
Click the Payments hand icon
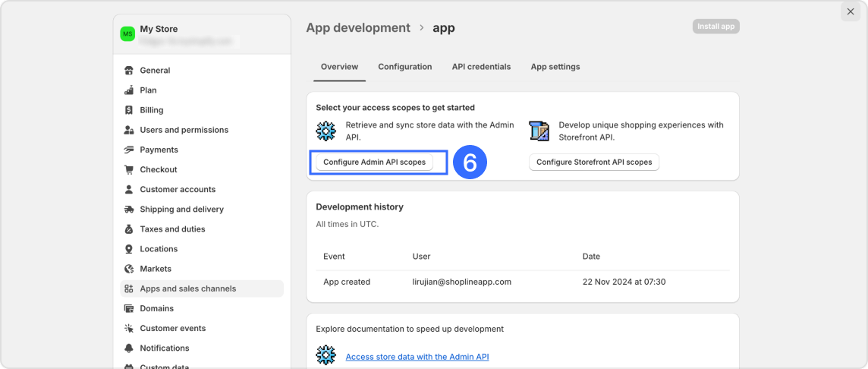tap(129, 150)
